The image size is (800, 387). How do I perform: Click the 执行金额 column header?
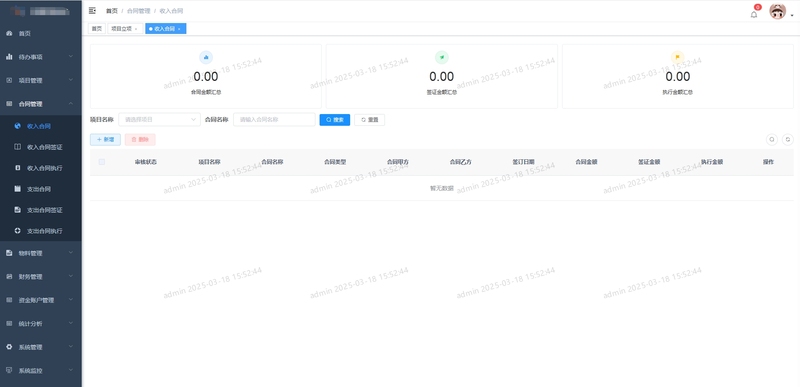click(712, 162)
